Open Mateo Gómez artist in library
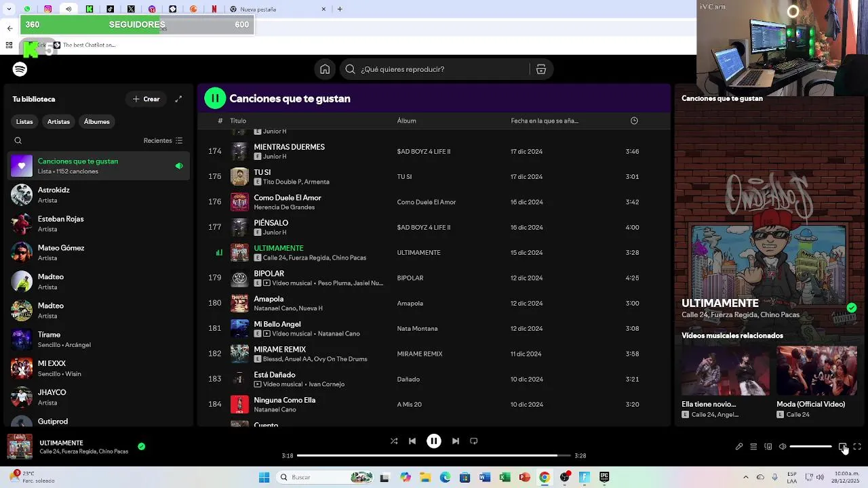 point(98,253)
